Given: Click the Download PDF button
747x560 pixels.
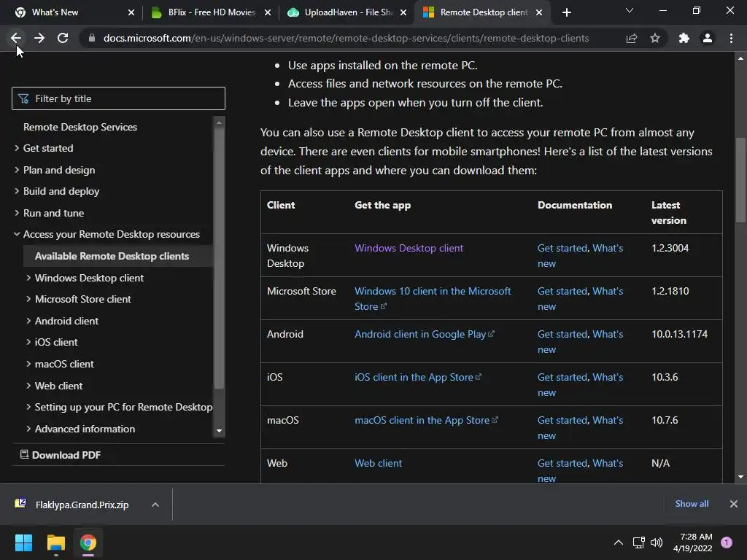Looking at the screenshot, I should click(x=60, y=455).
